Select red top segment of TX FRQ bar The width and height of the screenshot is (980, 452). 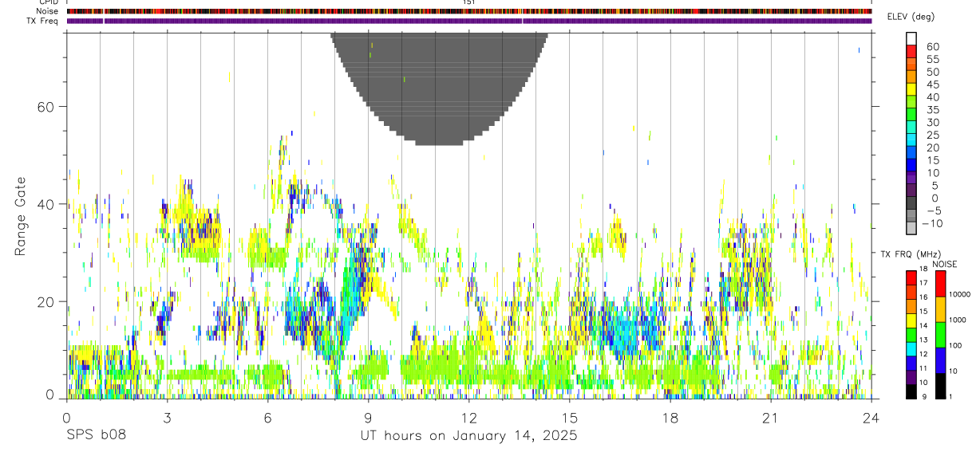[x=912, y=278]
